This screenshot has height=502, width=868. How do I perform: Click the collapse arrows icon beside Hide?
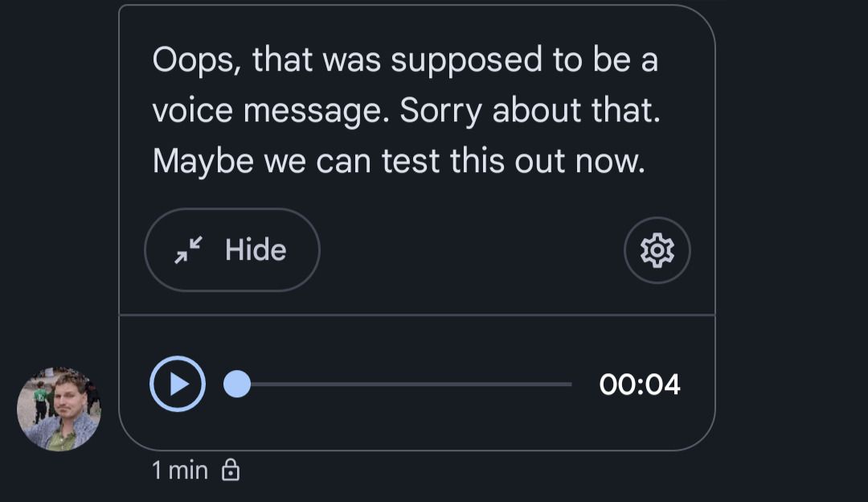click(189, 250)
